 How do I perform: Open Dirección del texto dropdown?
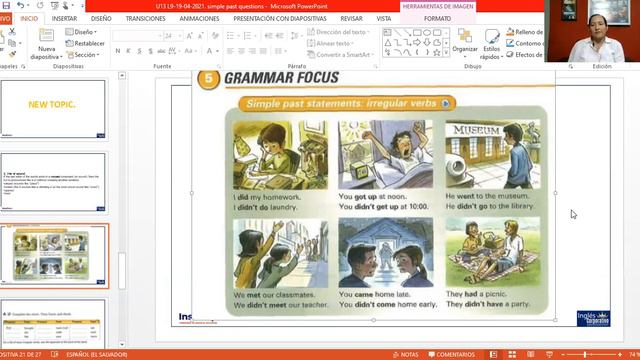pyautogui.click(x=339, y=31)
